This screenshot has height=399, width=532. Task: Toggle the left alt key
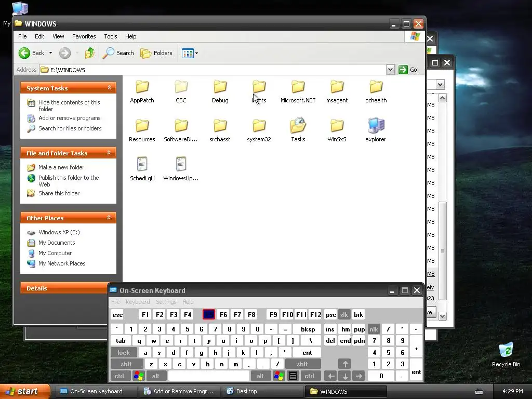point(156,376)
